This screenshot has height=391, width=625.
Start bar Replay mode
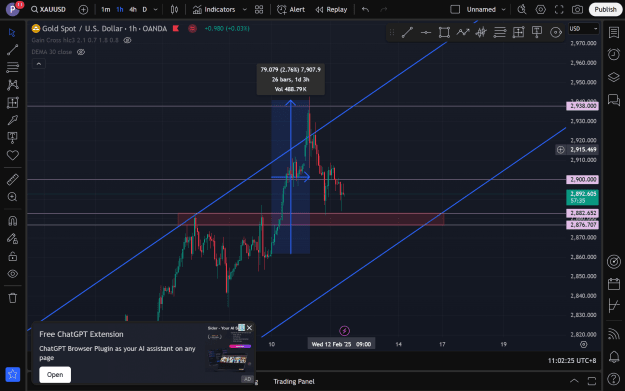(331, 10)
